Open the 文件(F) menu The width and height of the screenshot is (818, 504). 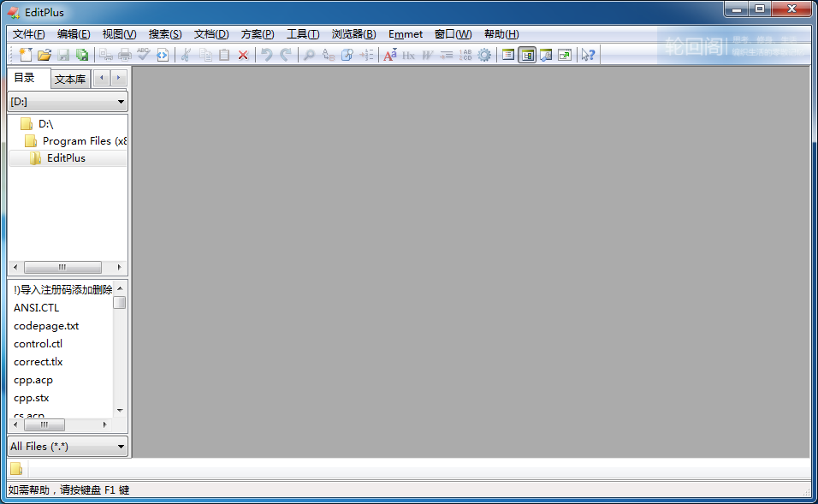click(29, 34)
